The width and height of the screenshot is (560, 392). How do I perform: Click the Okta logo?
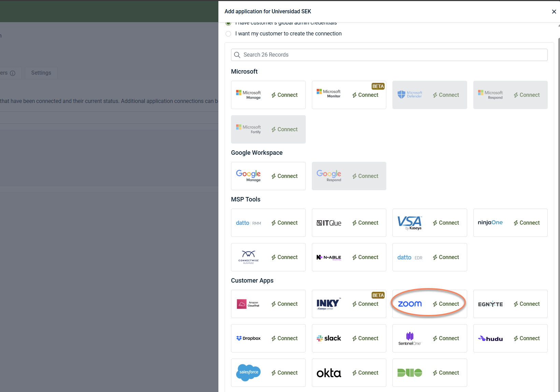click(x=329, y=373)
